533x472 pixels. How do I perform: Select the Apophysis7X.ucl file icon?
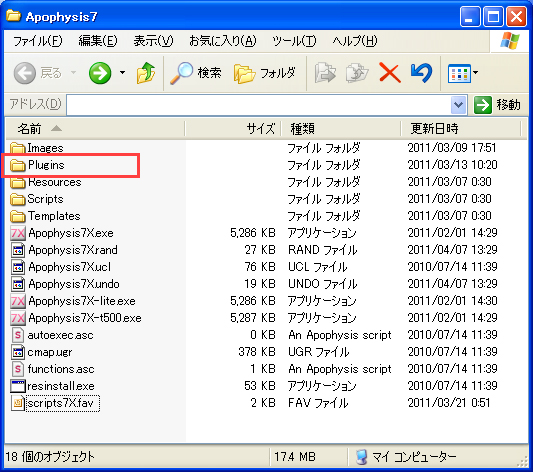[18, 267]
